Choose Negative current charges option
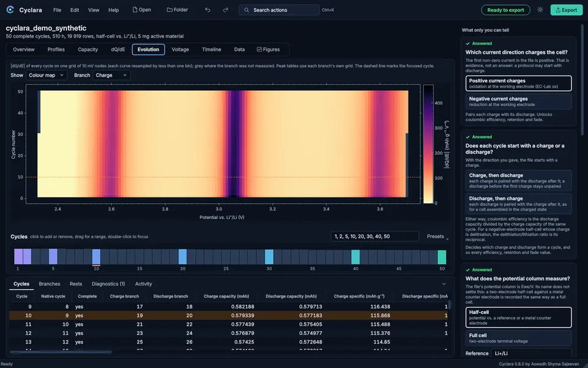 519,101
